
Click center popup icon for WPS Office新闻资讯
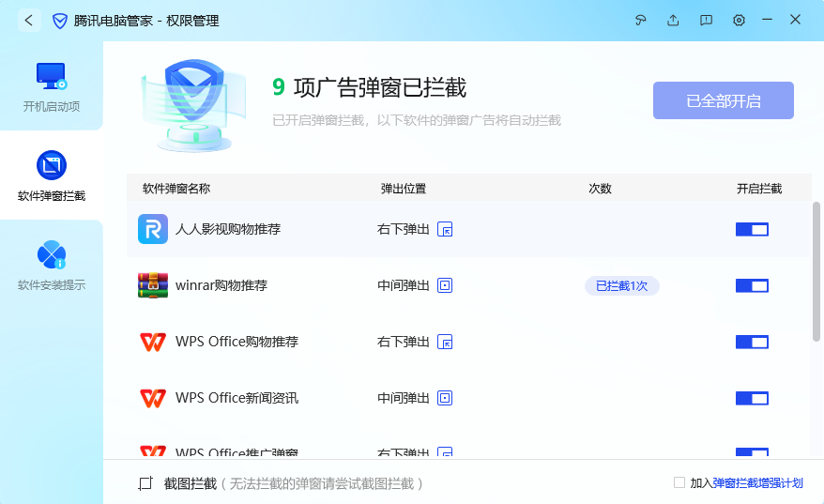pos(445,398)
